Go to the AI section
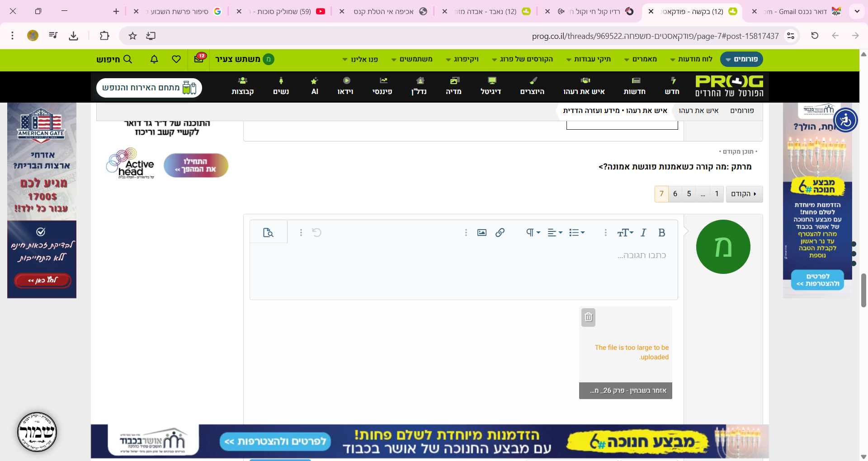This screenshot has height=461, width=868. [x=315, y=86]
